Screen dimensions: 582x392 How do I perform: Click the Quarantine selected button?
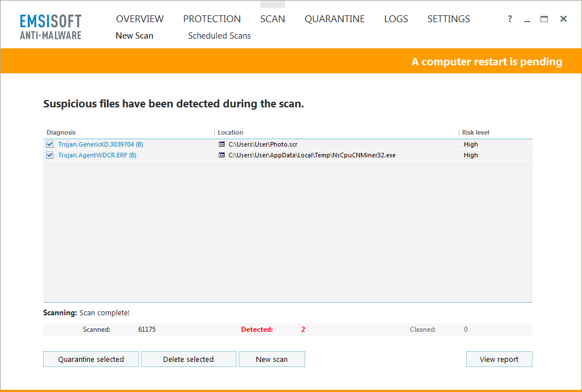tap(91, 359)
